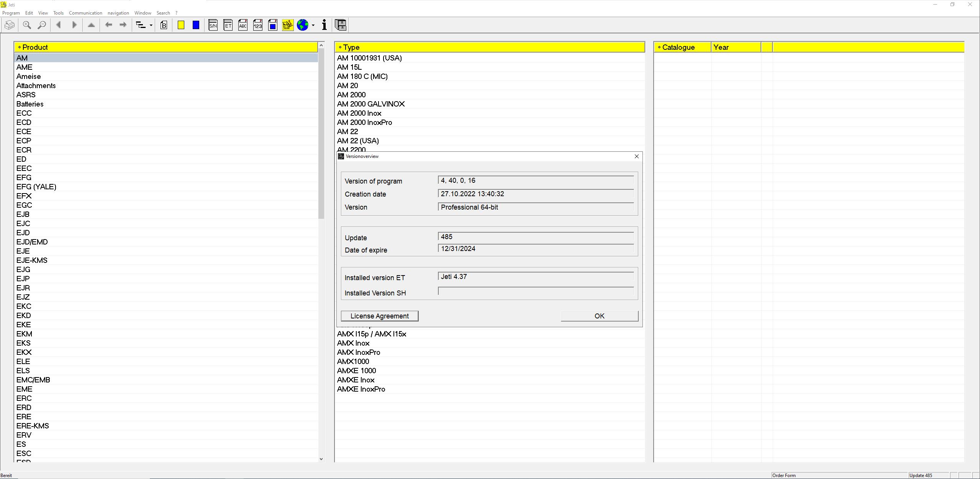Viewport: 980px width, 479px height.
Task: Navigate forward using the right arrow icon
Action: tap(123, 25)
